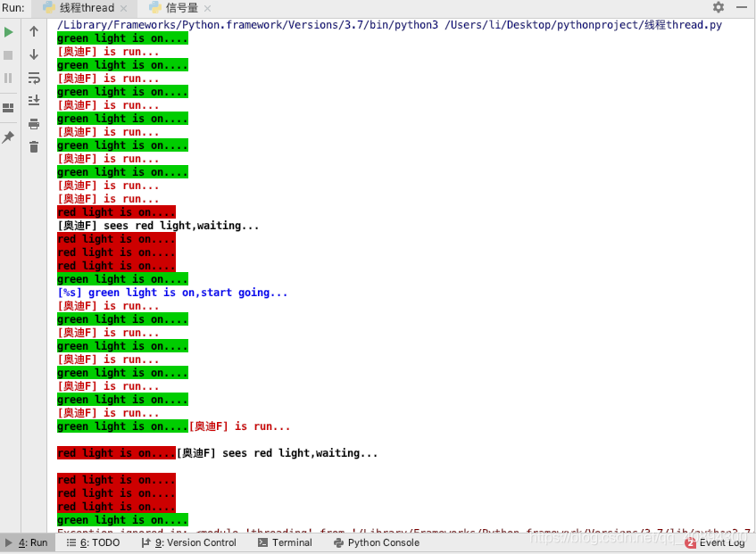Image resolution: width=756 pixels, height=554 pixels.
Task: Click the TODO list icon in bottom bar
Action: pos(71,542)
